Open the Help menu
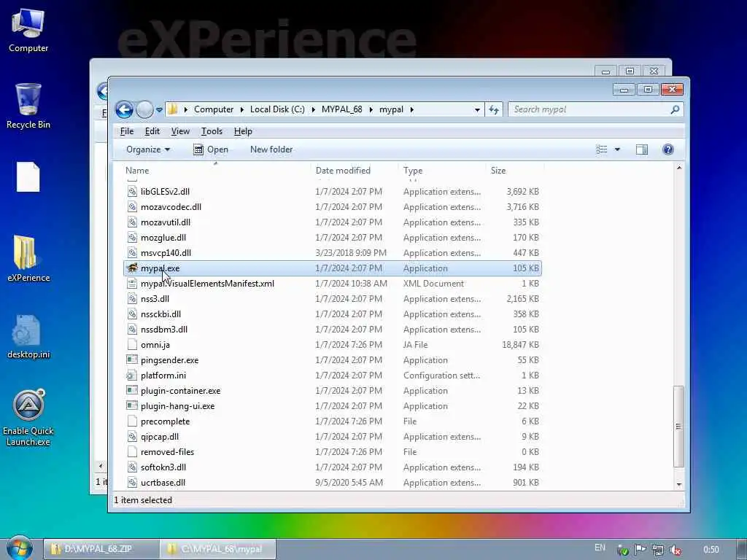 click(243, 131)
